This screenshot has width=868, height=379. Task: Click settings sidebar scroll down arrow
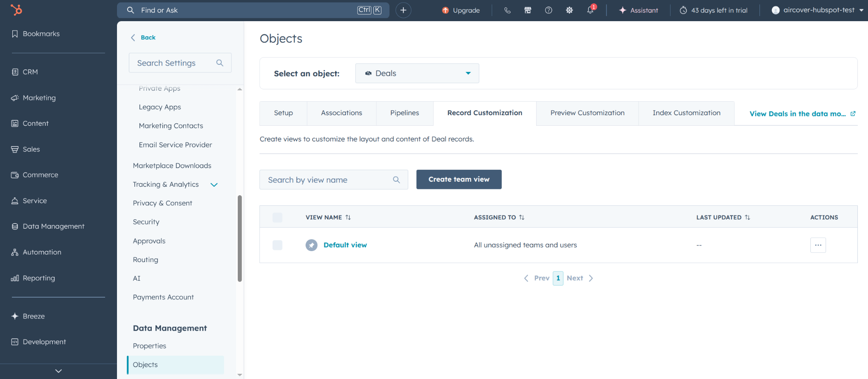click(x=240, y=375)
